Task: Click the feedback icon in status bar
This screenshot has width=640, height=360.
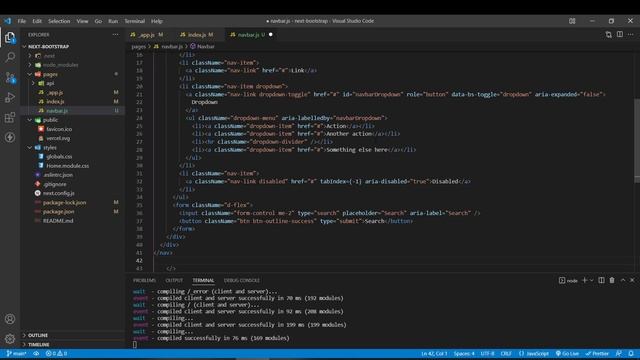Action: (619, 353)
